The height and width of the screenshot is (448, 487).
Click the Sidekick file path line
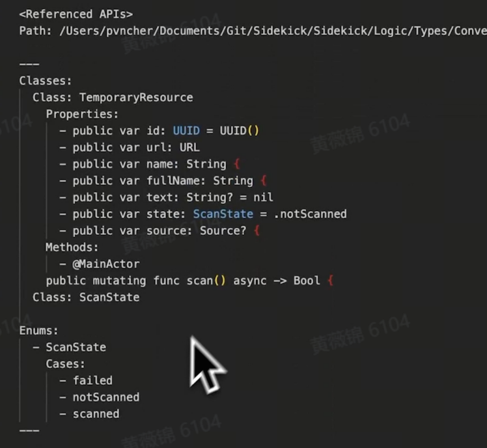(253, 31)
